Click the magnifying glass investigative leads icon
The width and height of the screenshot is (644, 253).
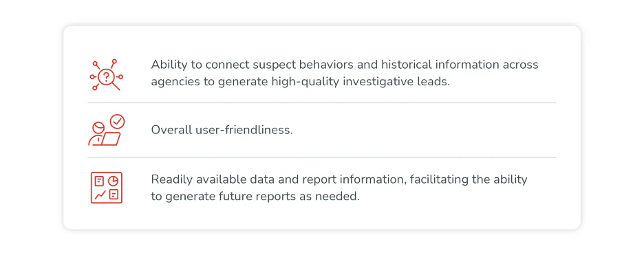point(107,75)
